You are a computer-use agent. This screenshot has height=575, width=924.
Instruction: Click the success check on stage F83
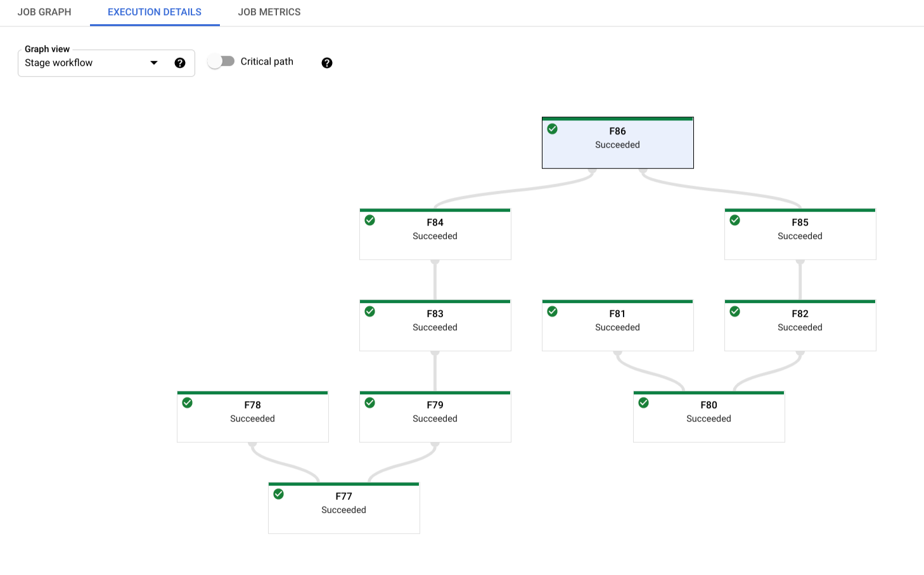pos(369,311)
